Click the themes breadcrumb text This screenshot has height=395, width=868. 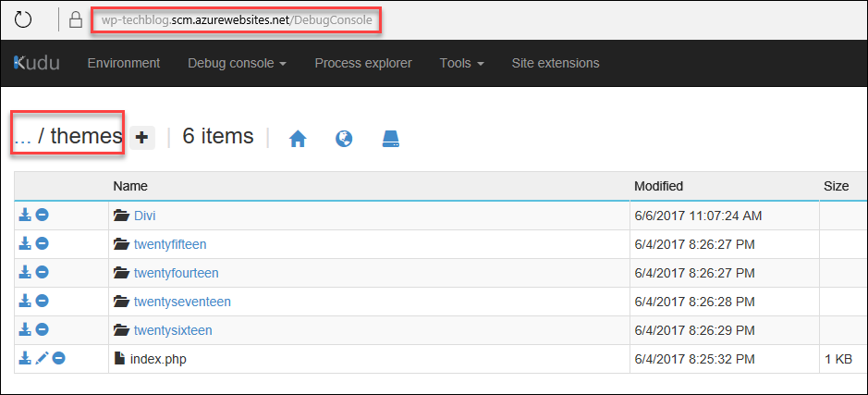tap(86, 136)
